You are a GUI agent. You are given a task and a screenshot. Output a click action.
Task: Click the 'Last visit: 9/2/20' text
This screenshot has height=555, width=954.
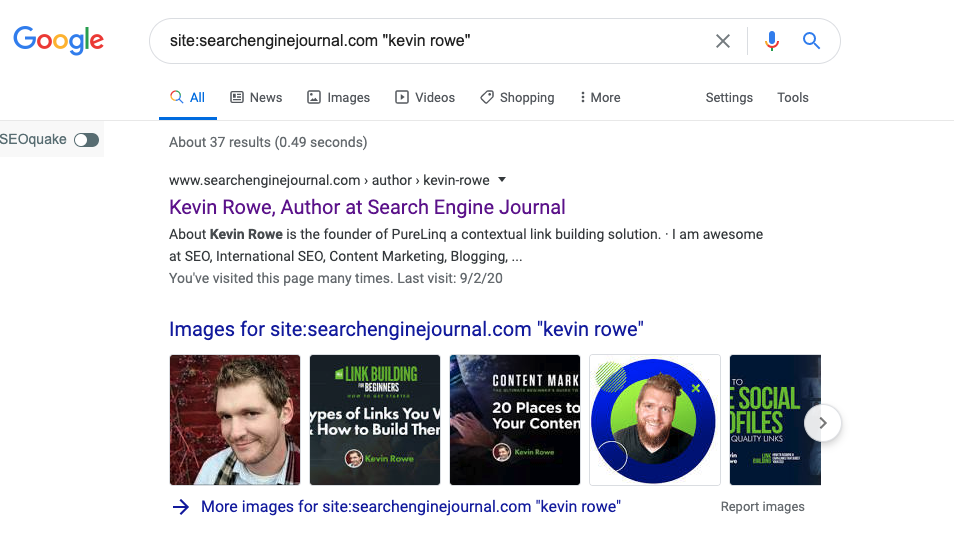click(450, 278)
